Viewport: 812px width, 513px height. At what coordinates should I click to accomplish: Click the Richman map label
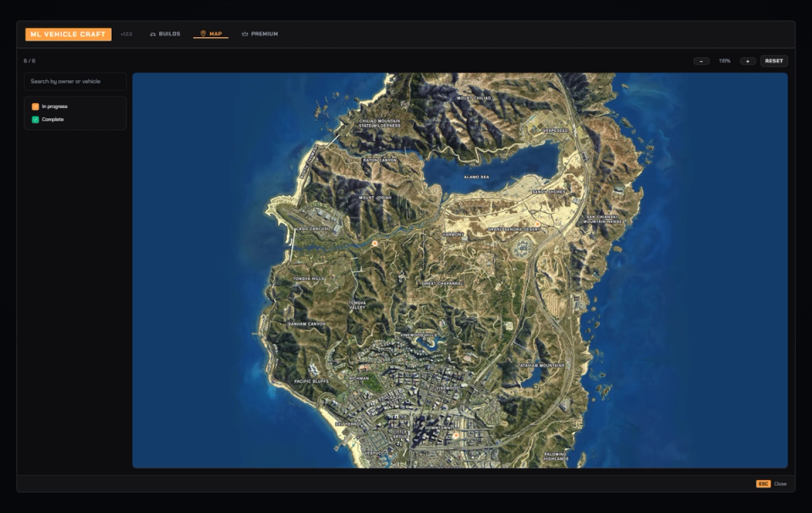coord(359,379)
